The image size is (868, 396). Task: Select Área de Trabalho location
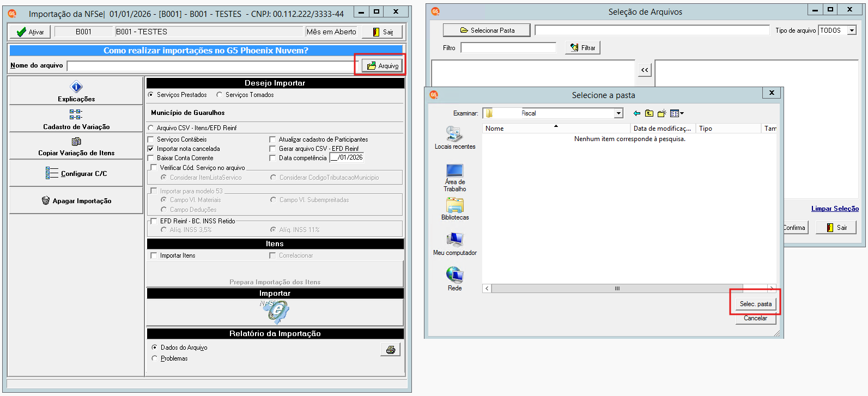pos(455,178)
